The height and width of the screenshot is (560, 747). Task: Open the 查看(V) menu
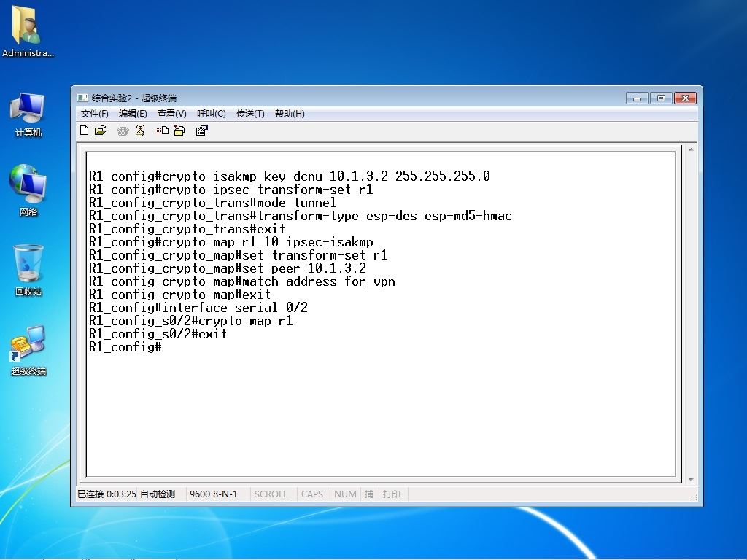(172, 113)
